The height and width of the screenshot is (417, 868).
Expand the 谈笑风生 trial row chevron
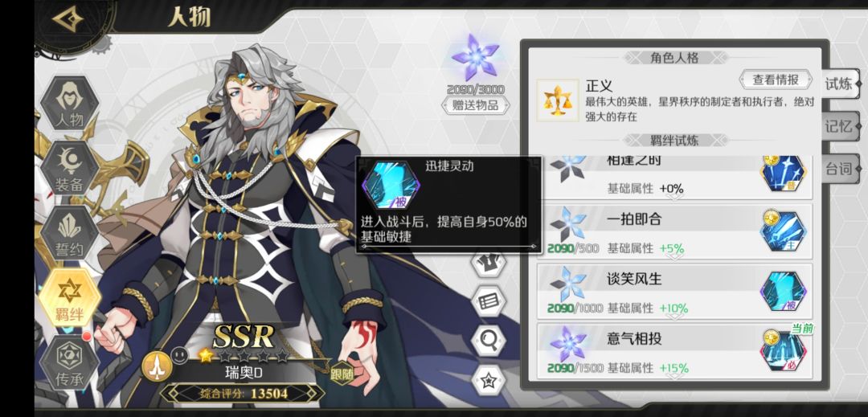674,317
